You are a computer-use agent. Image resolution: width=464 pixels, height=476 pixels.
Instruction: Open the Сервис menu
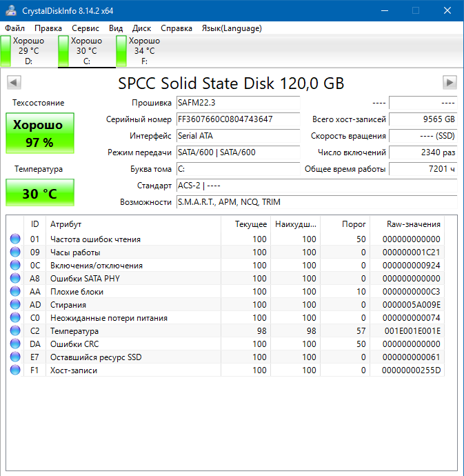coord(85,28)
